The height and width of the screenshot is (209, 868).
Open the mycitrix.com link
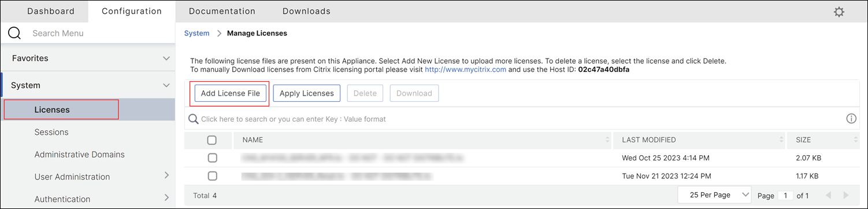(466, 69)
